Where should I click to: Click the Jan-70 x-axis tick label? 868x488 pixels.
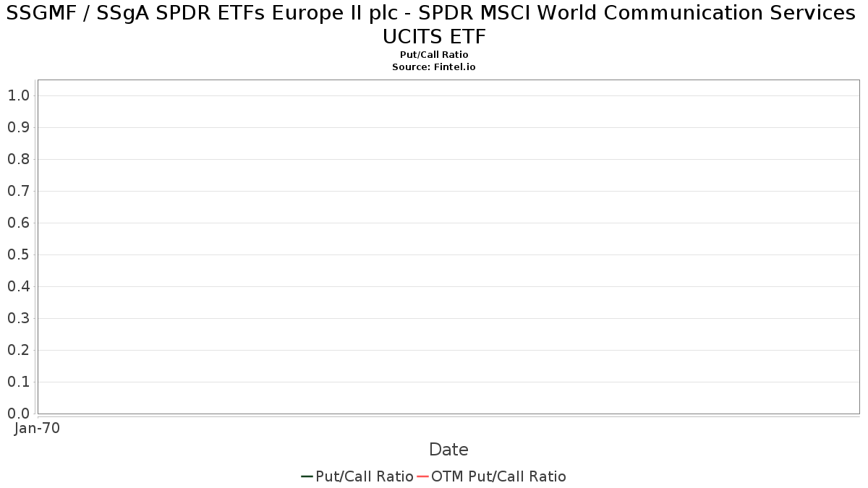(x=38, y=428)
